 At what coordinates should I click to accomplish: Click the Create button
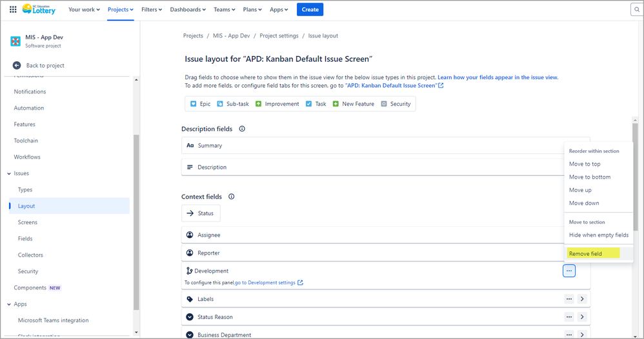310,10
